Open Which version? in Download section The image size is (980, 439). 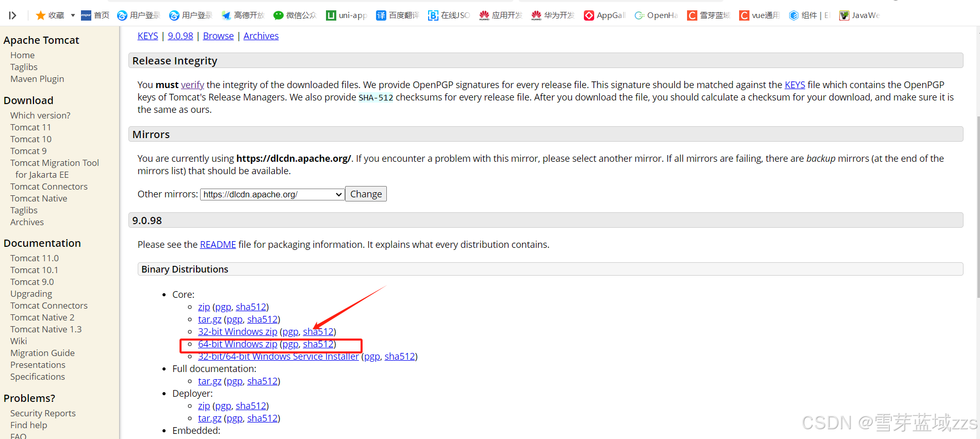[40, 115]
